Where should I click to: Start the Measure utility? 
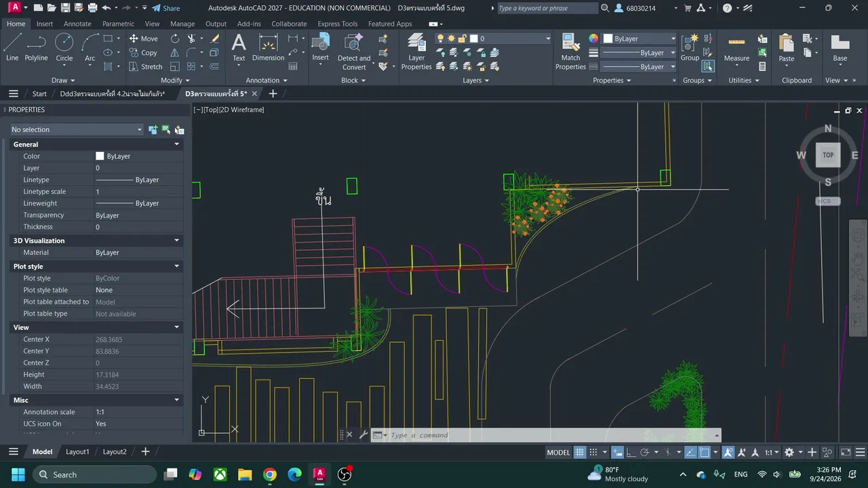(x=736, y=48)
